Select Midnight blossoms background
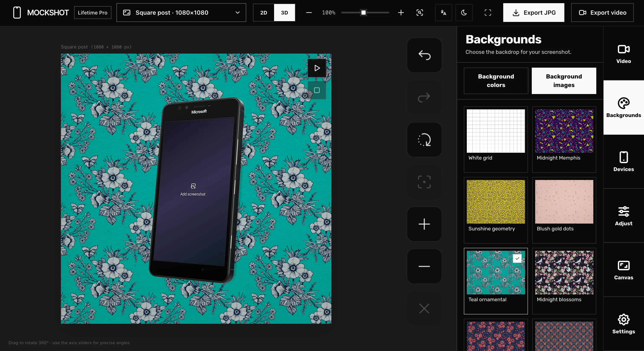Screen dimensions: 644x351 564,281
